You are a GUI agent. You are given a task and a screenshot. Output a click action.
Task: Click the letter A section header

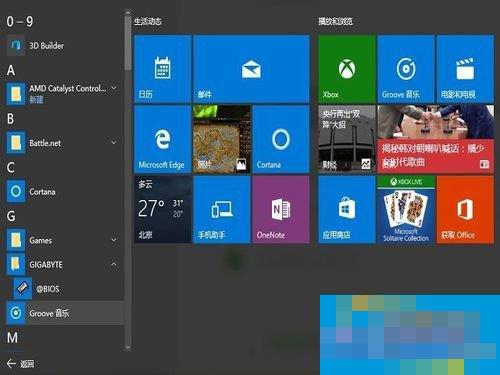11,70
